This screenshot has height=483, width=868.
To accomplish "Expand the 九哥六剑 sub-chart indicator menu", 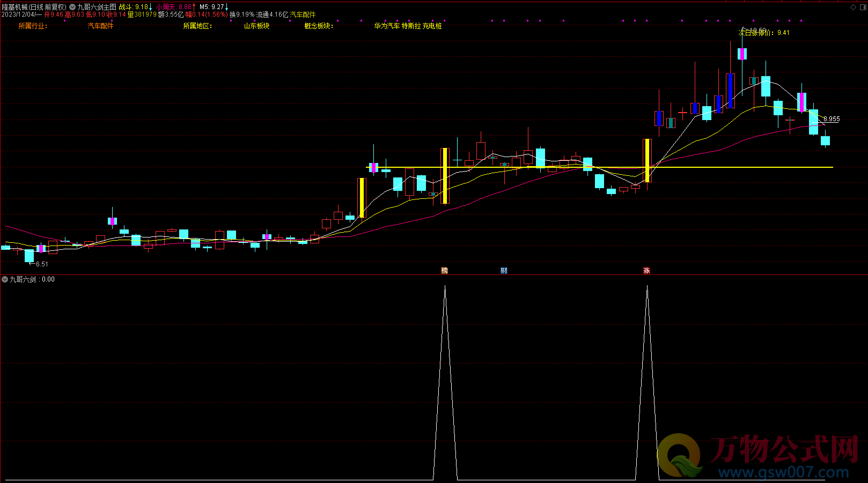I will pos(5,279).
